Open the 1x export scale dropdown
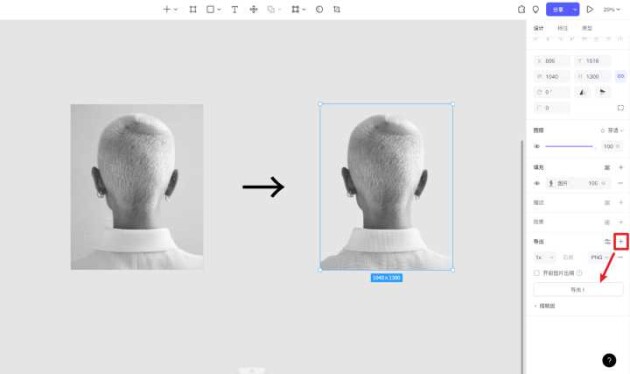This screenshot has width=630, height=374. tap(544, 257)
